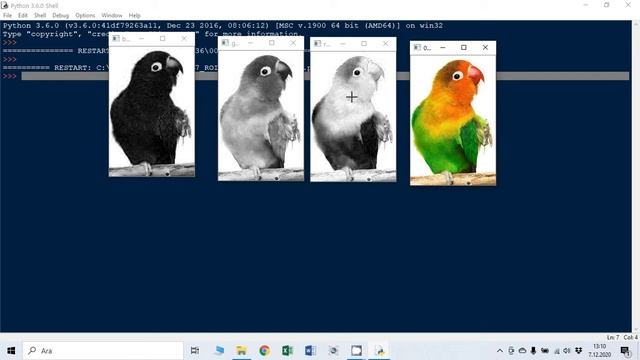Open the notification center icon
This screenshot has width=640, height=360.
coord(625,351)
